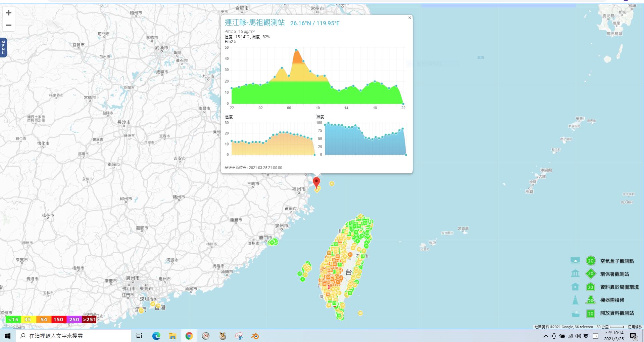The height and width of the screenshot is (342, 644).
Task: Click the 福州市 map label
Action: click(x=299, y=189)
